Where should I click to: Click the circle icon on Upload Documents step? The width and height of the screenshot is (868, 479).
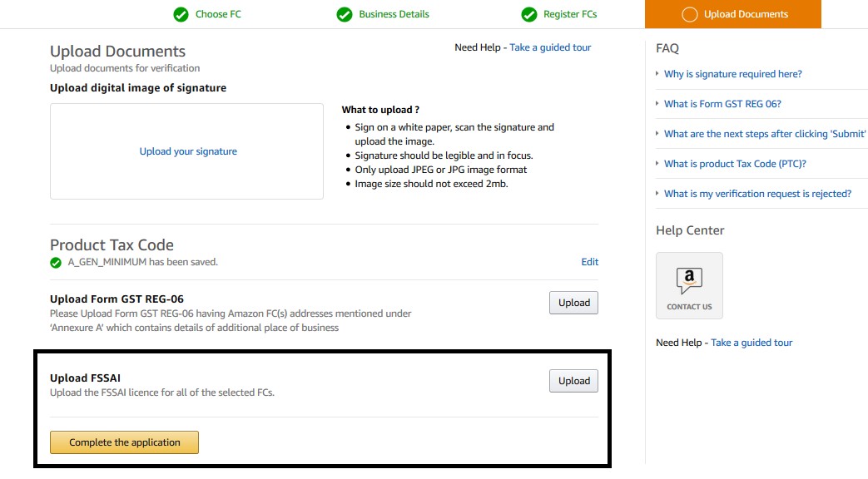coord(689,14)
